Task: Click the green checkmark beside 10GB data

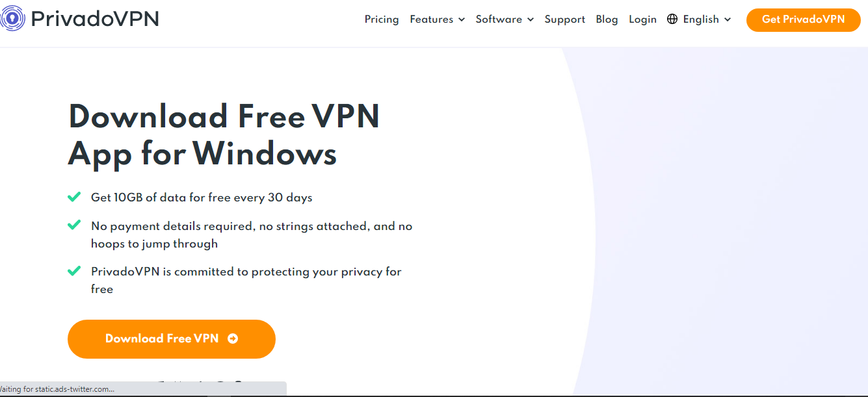Action: tap(74, 196)
